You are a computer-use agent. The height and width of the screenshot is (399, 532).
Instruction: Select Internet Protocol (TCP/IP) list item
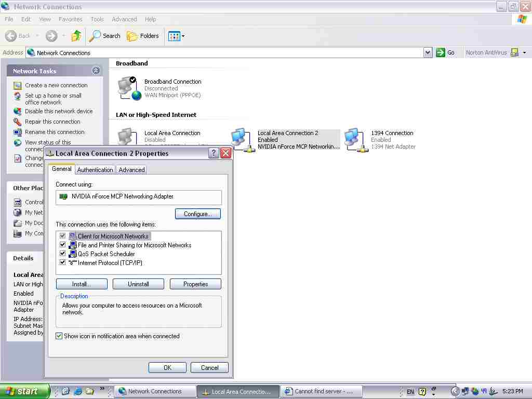(110, 262)
